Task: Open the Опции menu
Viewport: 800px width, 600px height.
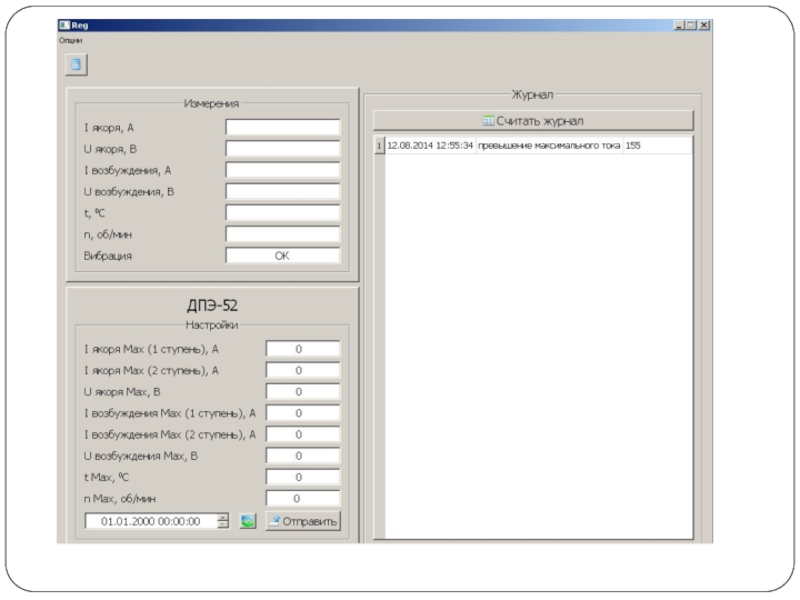Action: [x=70, y=40]
